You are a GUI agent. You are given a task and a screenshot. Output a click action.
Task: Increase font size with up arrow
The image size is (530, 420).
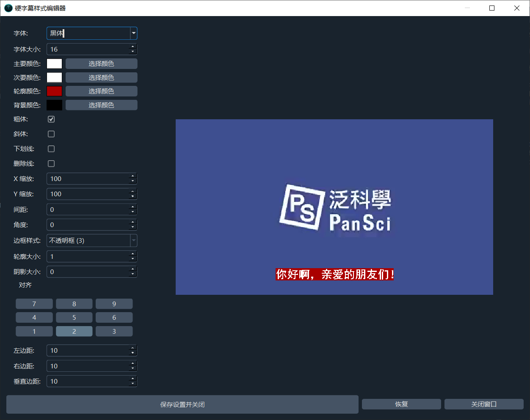tap(133, 47)
